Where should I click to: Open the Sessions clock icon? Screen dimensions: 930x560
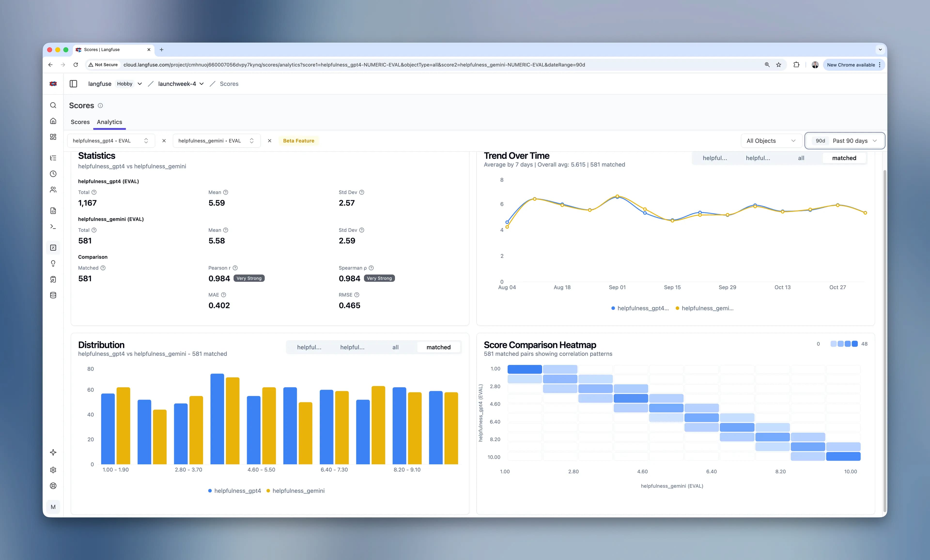click(53, 174)
